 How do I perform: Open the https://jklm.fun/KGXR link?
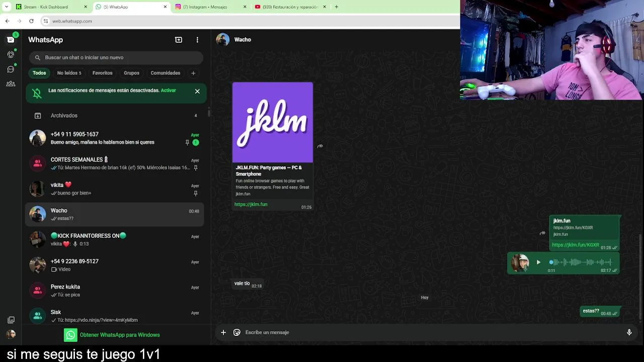click(576, 245)
